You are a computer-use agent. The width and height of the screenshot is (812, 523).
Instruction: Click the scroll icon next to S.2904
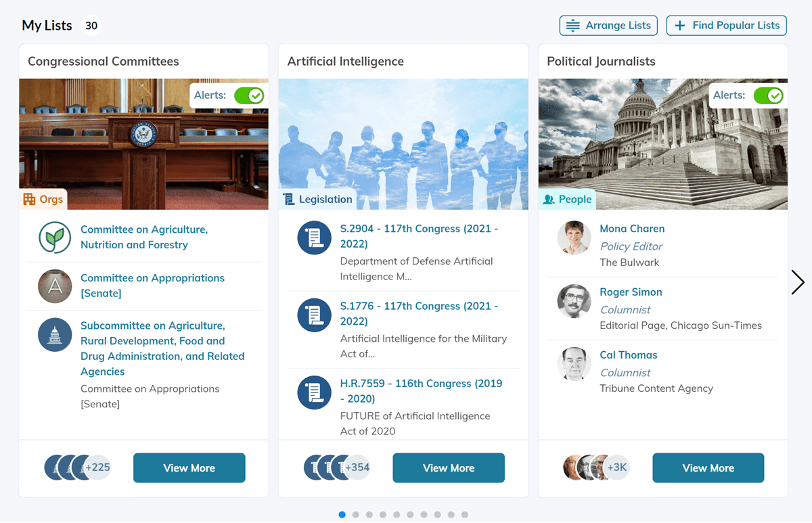click(314, 237)
